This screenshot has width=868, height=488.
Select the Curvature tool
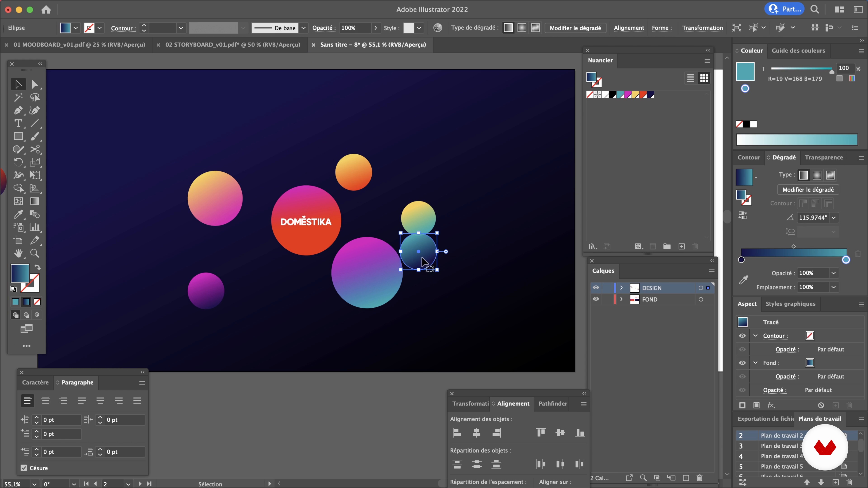pos(35,110)
